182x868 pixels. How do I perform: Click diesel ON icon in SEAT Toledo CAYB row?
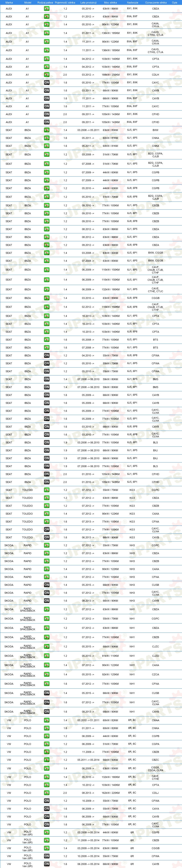47,537
